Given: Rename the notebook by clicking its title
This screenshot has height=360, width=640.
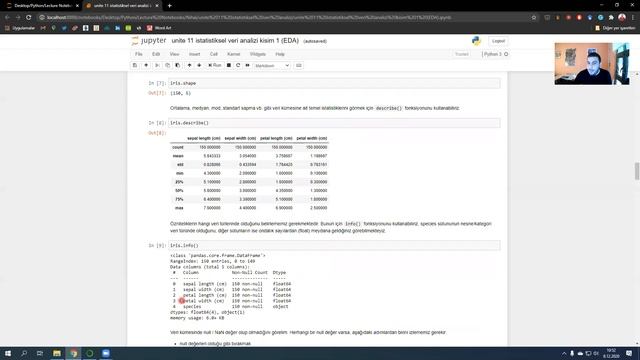Looking at the screenshot, I should click(x=235, y=41).
